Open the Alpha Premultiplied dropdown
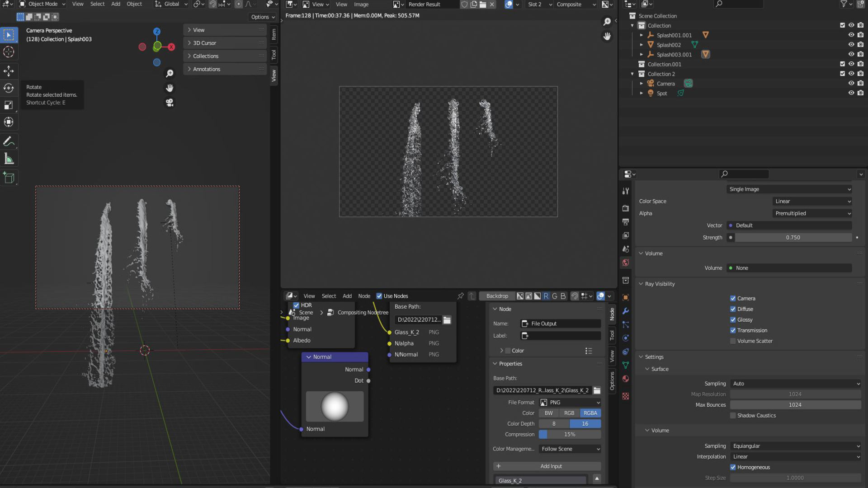 [x=812, y=214]
